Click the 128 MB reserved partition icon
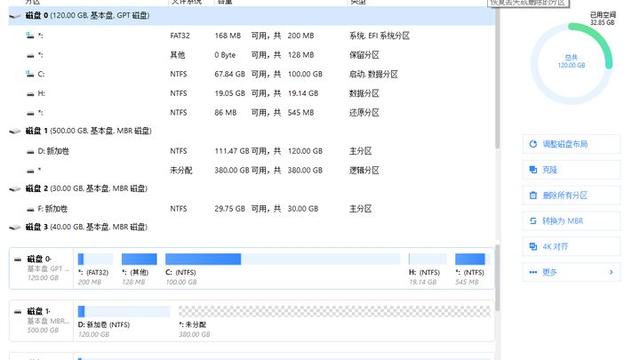The width and height of the screenshot is (640, 360). 30,56
